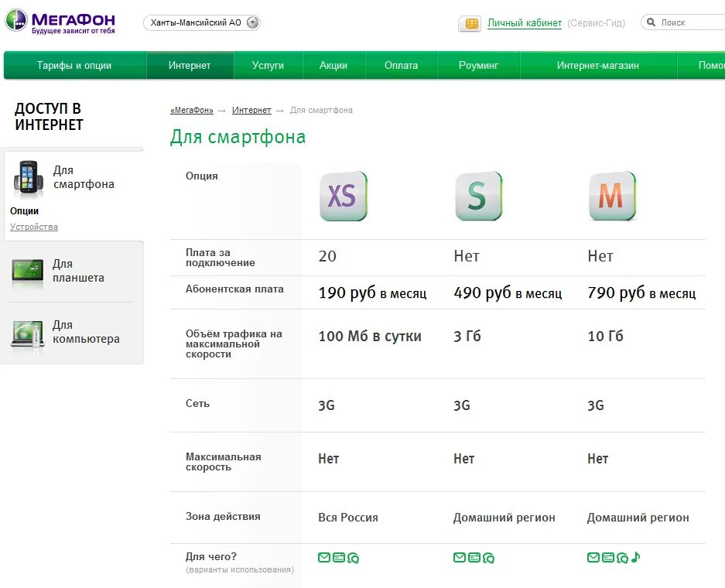Click the 'Для чего?' row label
725x588 pixels.
click(211, 556)
